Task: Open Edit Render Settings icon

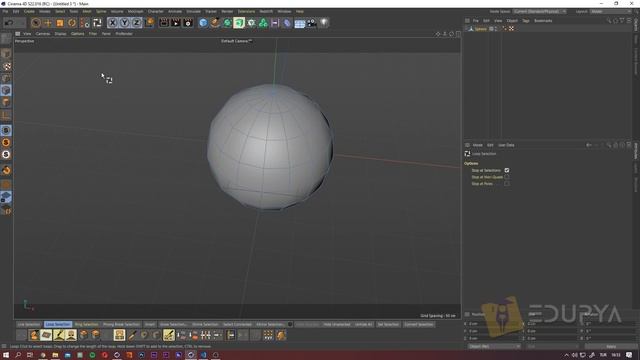Action: [188, 23]
